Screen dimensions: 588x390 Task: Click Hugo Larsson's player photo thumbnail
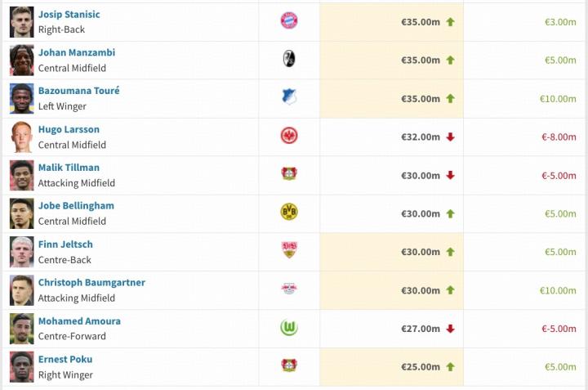[x=22, y=137]
